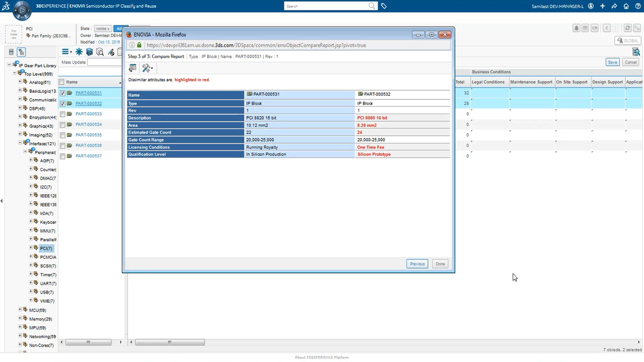Check the PART-000534 row checkbox
644x362 pixels.
(x=62, y=125)
